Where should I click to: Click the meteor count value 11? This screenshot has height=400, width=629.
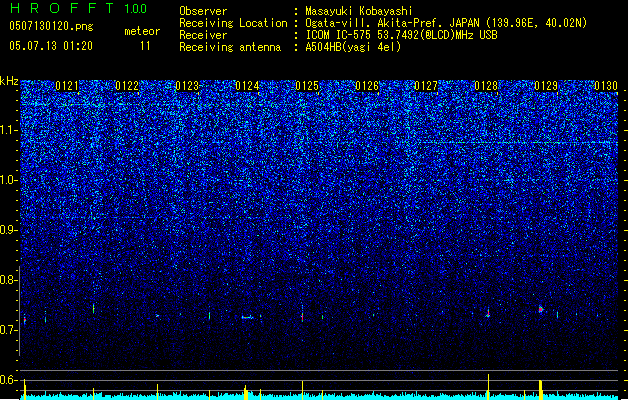[145, 46]
